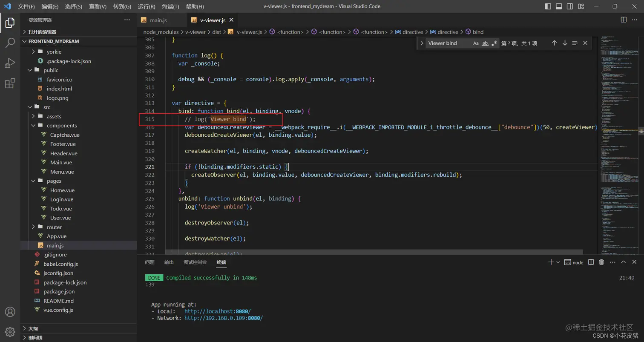Collapse the public folder
644x342 pixels.
tap(79, 70)
